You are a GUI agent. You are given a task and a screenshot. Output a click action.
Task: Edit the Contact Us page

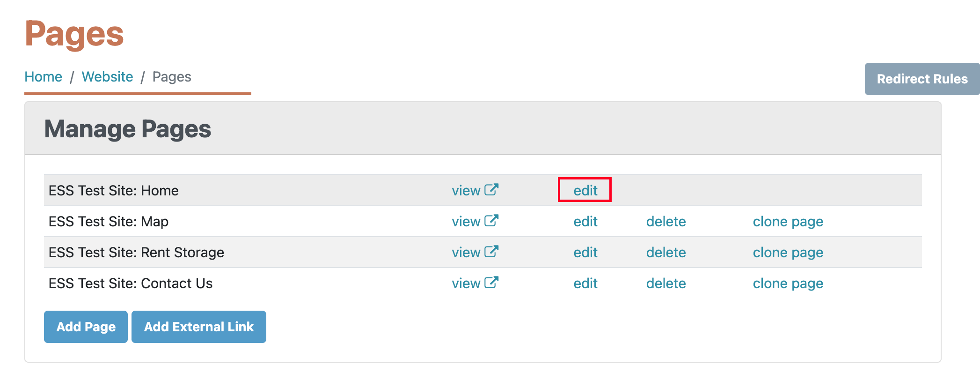click(x=585, y=283)
